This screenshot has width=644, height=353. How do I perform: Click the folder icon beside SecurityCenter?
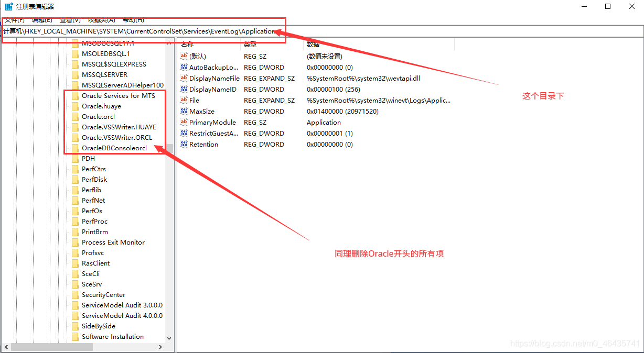tap(75, 294)
